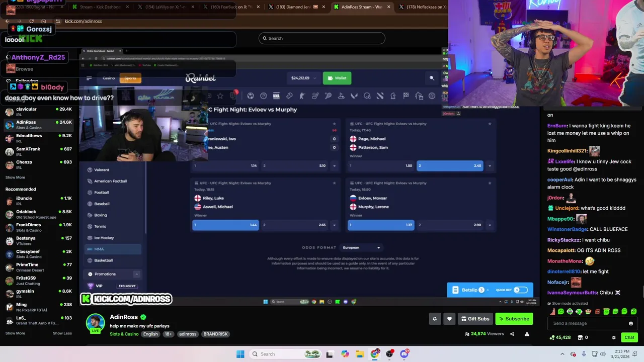Image resolution: width=644 pixels, height=362 pixels.
Task: Open clavicular channel in the sidebar
Action: click(x=38, y=111)
